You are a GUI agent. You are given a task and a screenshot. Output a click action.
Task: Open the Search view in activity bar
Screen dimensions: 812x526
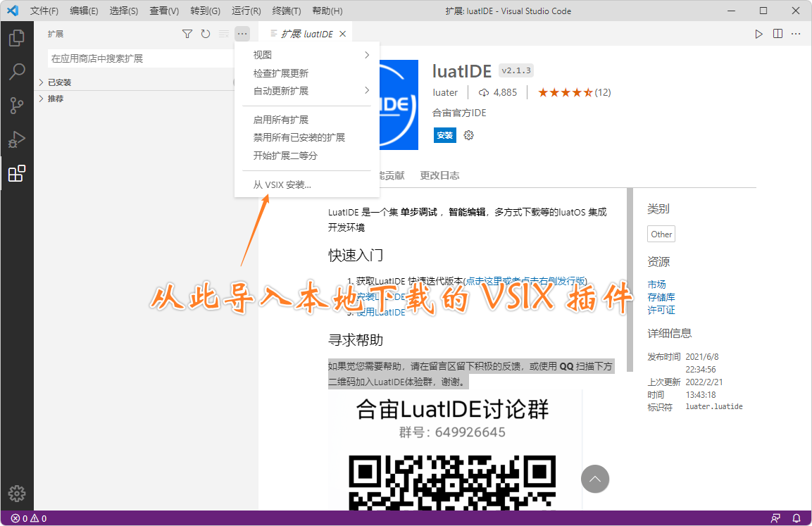[x=17, y=71]
